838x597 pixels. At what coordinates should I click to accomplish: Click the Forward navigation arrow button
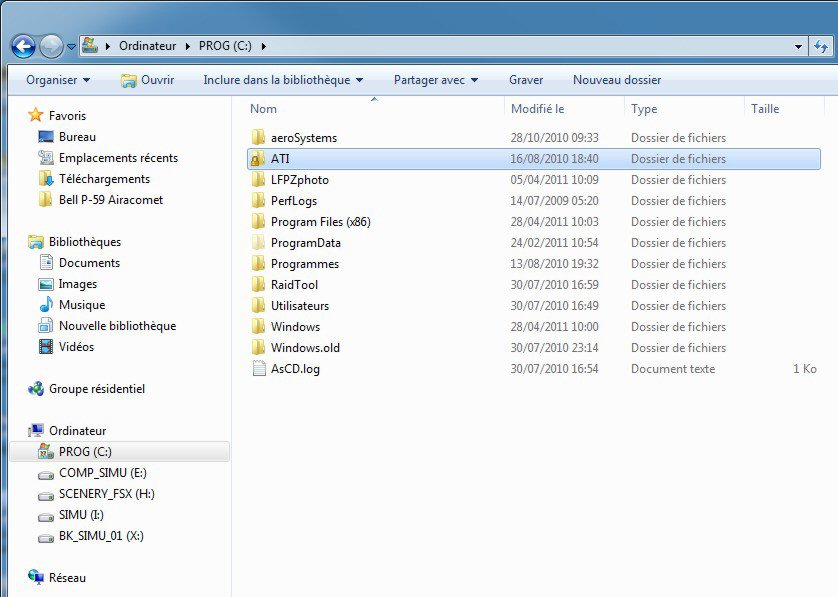pos(51,46)
